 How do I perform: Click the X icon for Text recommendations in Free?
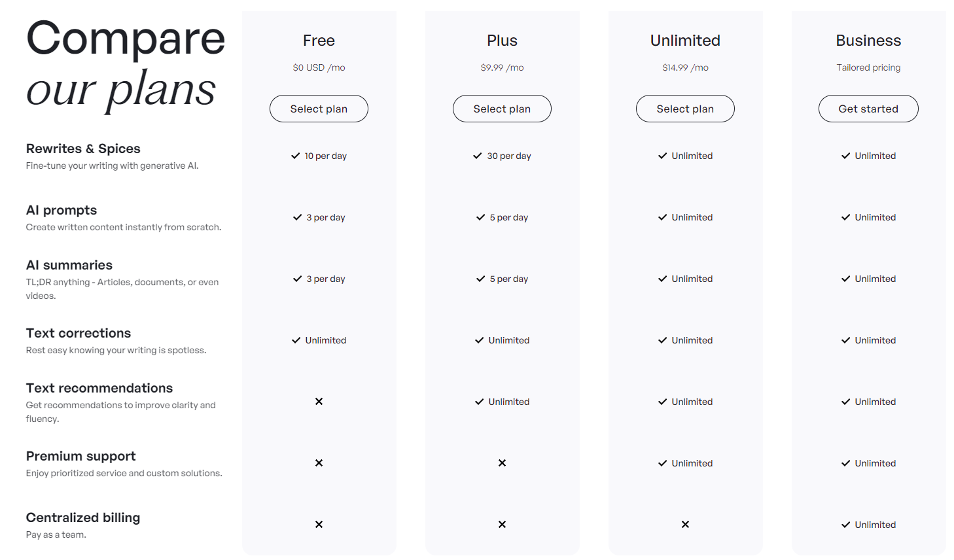point(319,401)
